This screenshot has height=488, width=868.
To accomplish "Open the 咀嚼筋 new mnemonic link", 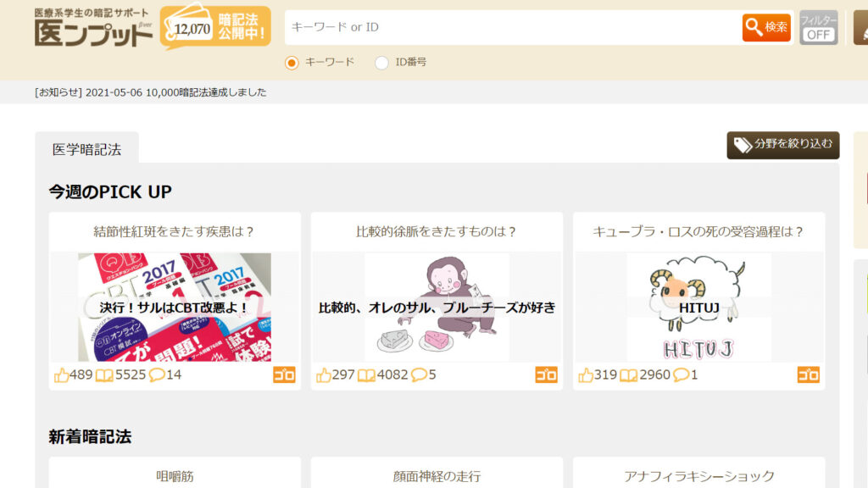I will tap(175, 476).
